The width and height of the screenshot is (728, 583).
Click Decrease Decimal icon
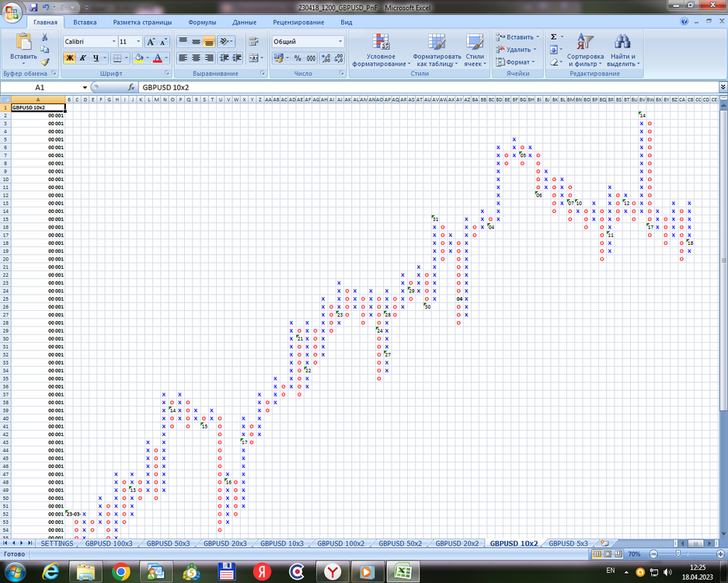point(339,58)
